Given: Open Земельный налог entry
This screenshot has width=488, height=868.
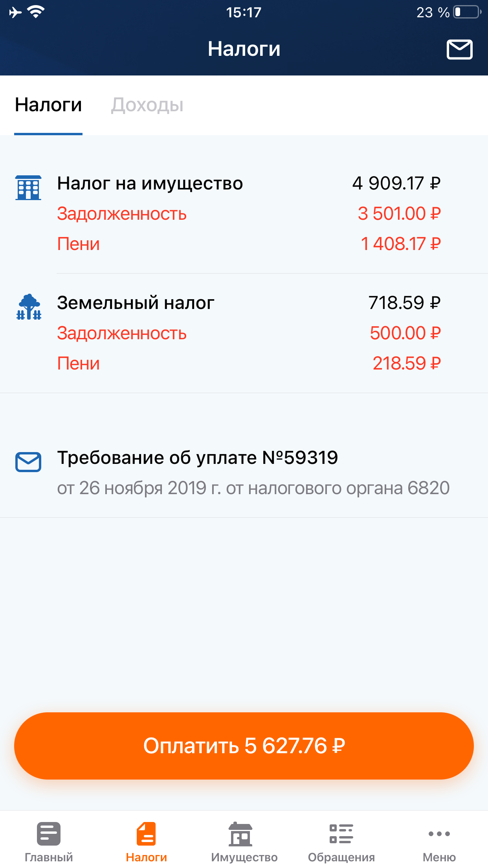Looking at the screenshot, I should click(136, 303).
